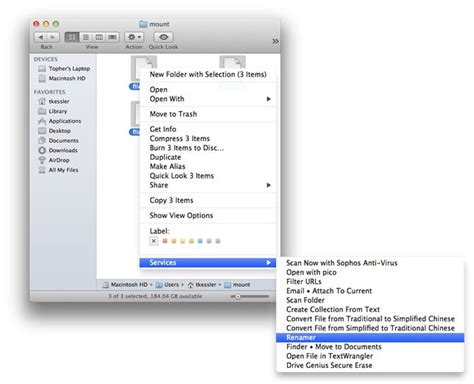This screenshot has width=474, height=384.
Task: Click the upper right file thumbnail
Action: (x=232, y=62)
